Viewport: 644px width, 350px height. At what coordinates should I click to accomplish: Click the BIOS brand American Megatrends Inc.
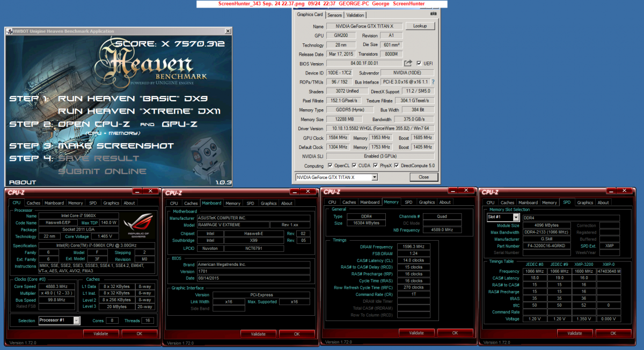point(253,264)
